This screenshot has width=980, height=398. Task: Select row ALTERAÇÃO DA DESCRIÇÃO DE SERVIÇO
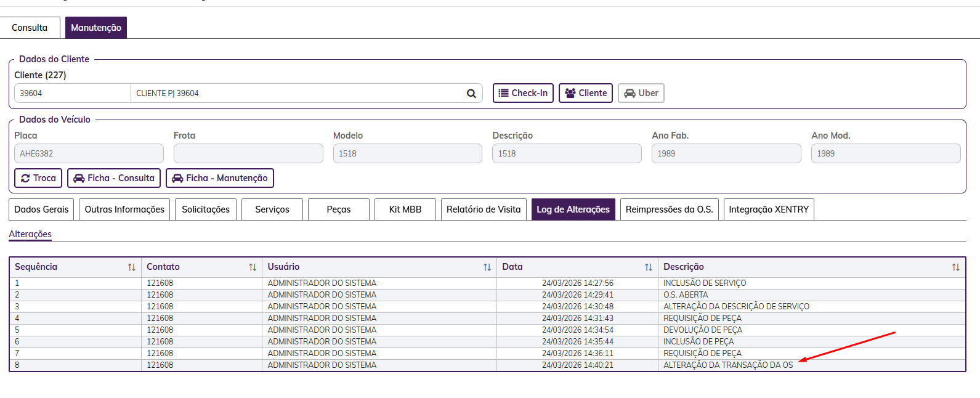click(487, 307)
